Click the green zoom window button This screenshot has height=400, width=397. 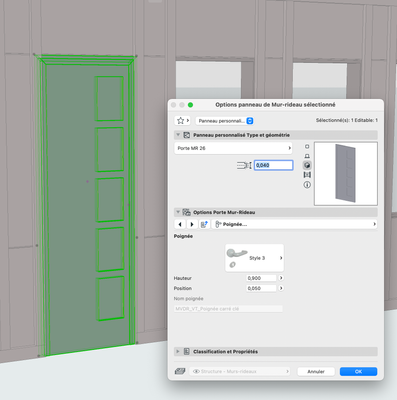pos(190,105)
